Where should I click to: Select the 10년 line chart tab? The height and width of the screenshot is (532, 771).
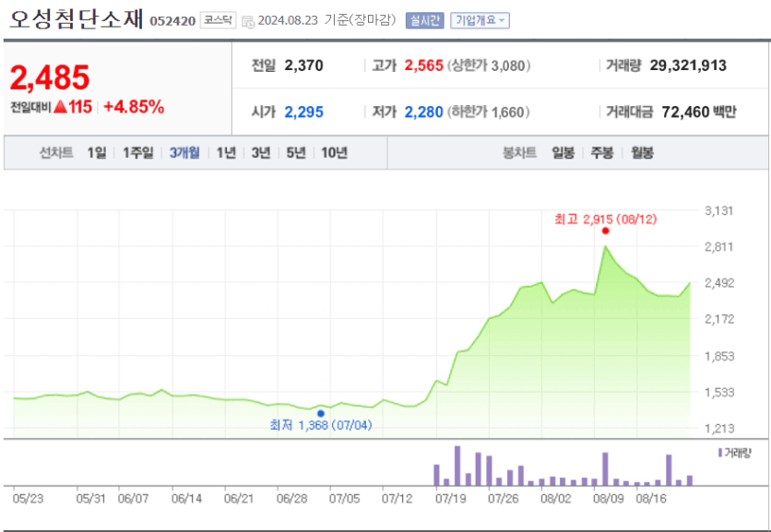click(335, 153)
